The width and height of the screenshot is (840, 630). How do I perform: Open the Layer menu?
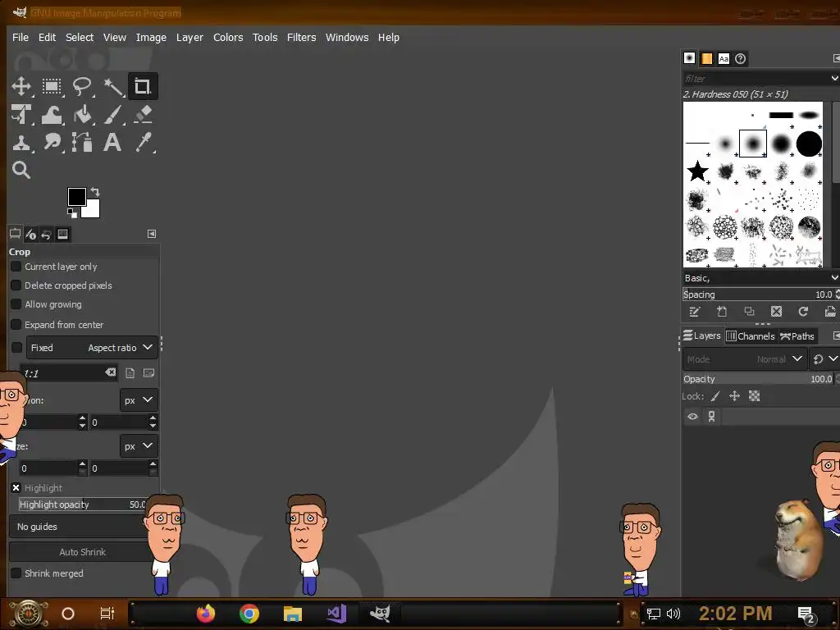pyautogui.click(x=189, y=38)
